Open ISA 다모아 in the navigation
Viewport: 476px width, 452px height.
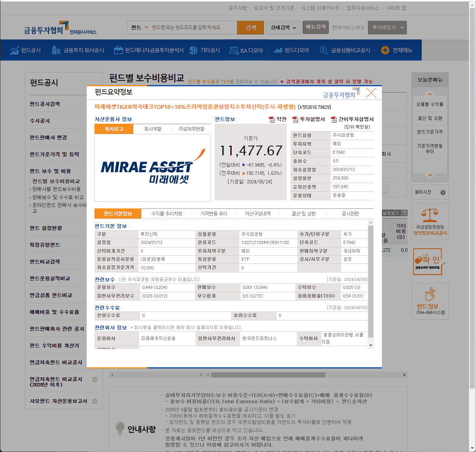tap(246, 50)
